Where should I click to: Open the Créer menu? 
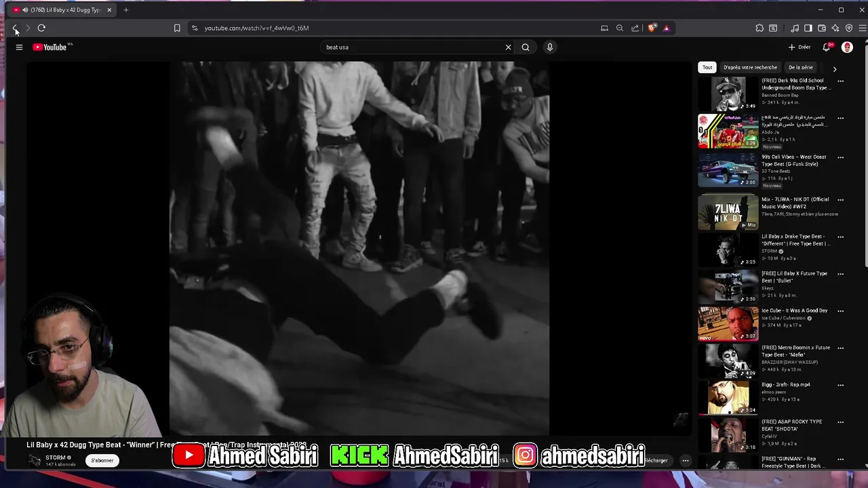point(800,47)
